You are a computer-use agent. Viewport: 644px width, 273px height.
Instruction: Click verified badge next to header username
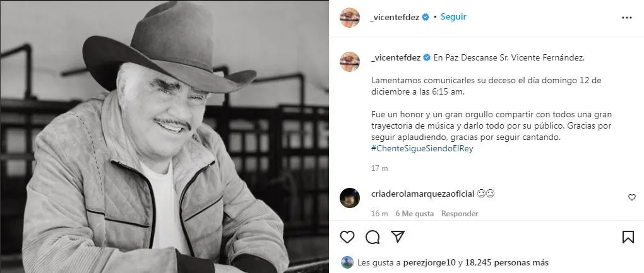426,17
